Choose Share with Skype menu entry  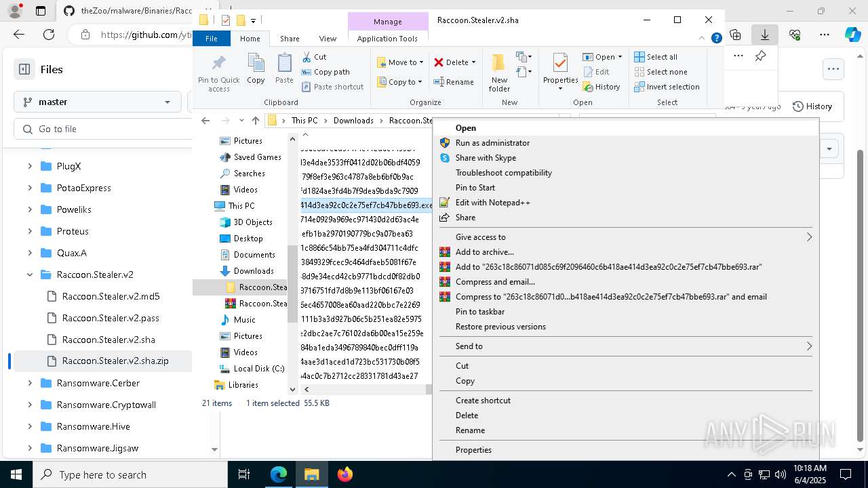[x=486, y=158]
